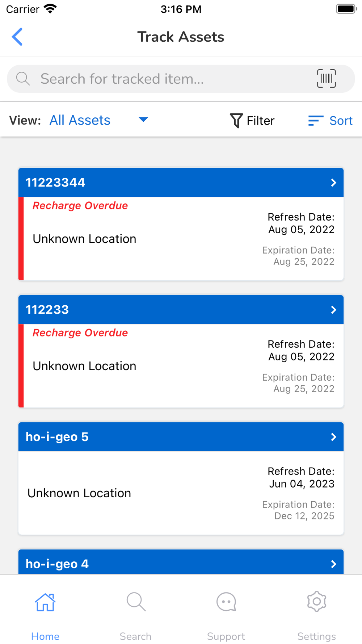Tap the Filter funnel icon
Viewport: 362px width, 644px height.
[x=236, y=121]
